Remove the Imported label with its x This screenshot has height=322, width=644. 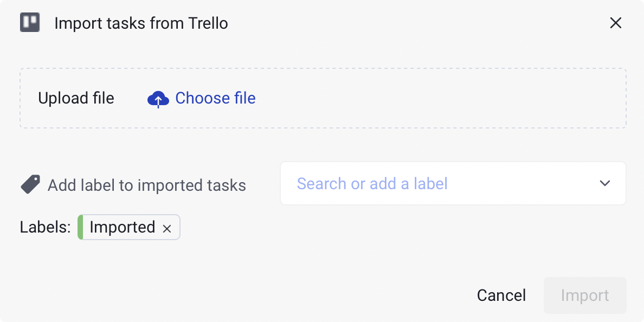pyautogui.click(x=167, y=229)
